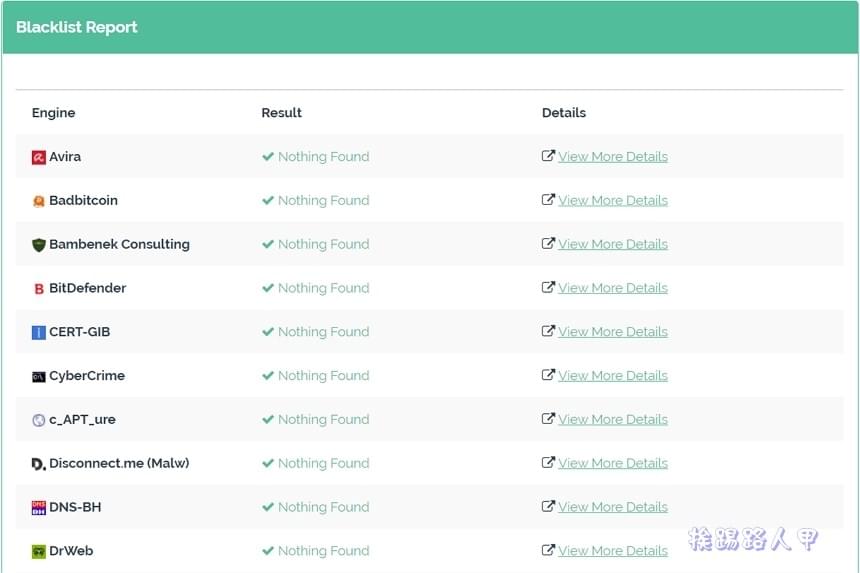Image resolution: width=860 pixels, height=573 pixels.
Task: Select the Disconnect.me (Malw) engine name
Action: (120, 464)
